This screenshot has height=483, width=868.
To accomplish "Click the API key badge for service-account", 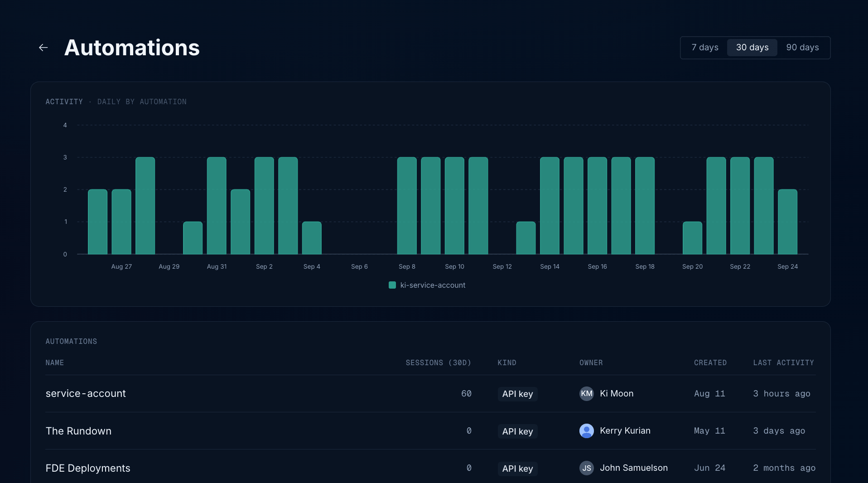I will (x=517, y=394).
